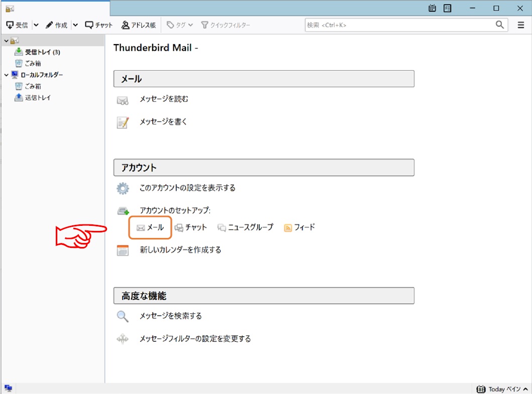Open the dropdown arrow next to 受信
Viewport: 532px width, 394px height.
(x=36, y=25)
